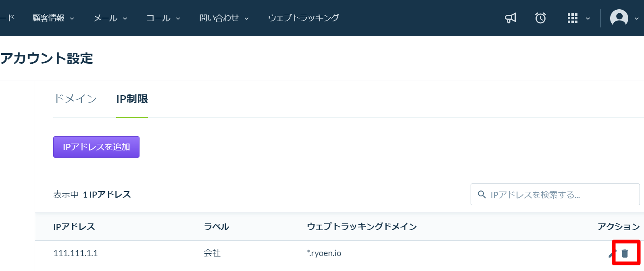This screenshot has width=644, height=271.
Task: Click the user profile avatar icon
Action: tap(619, 18)
